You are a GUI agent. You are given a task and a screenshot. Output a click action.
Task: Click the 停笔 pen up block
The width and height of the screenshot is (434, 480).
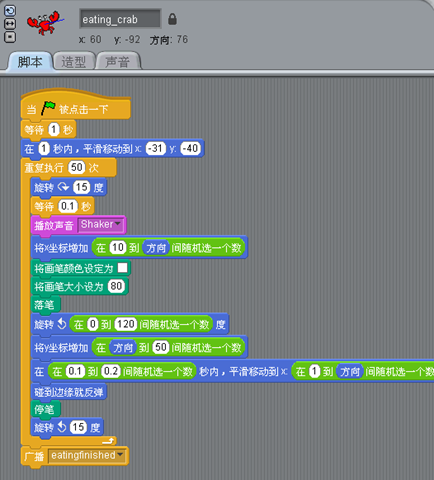[45, 409]
